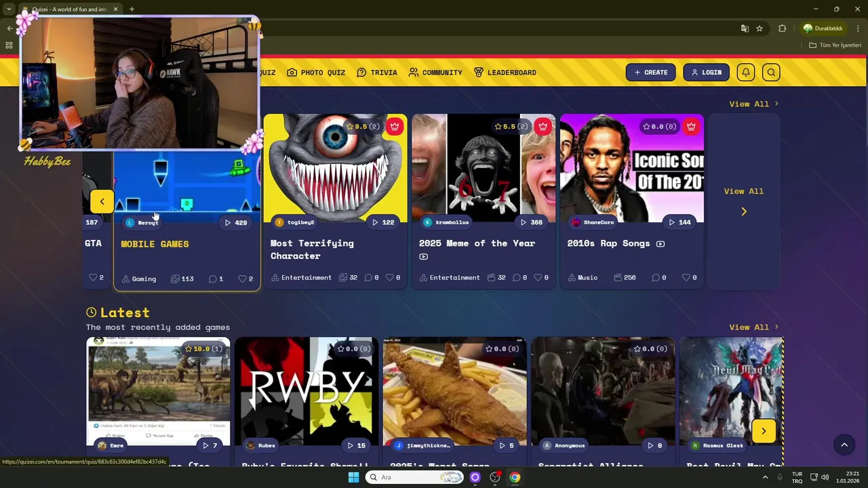Open 2010s Rap Songs quiz title
Viewport: 868px width, 488px height.
point(608,243)
